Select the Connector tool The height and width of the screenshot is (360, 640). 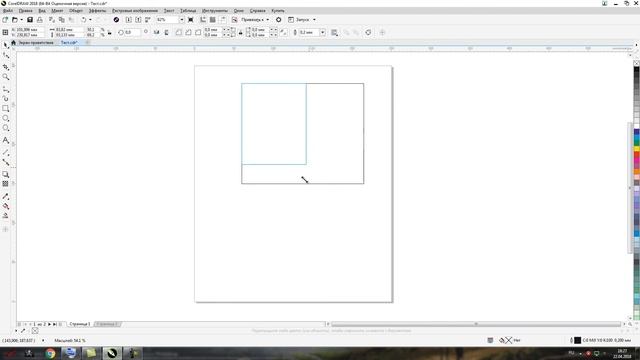click(x=6, y=162)
